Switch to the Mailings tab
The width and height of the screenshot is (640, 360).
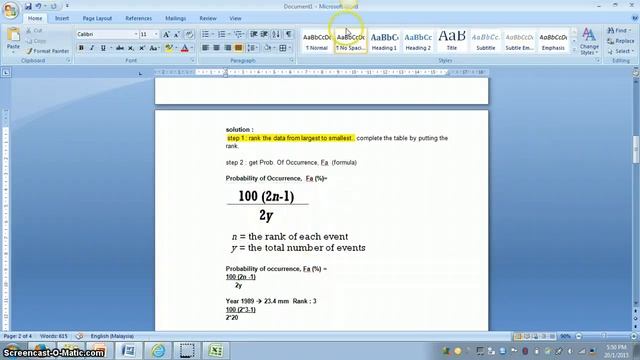176,18
